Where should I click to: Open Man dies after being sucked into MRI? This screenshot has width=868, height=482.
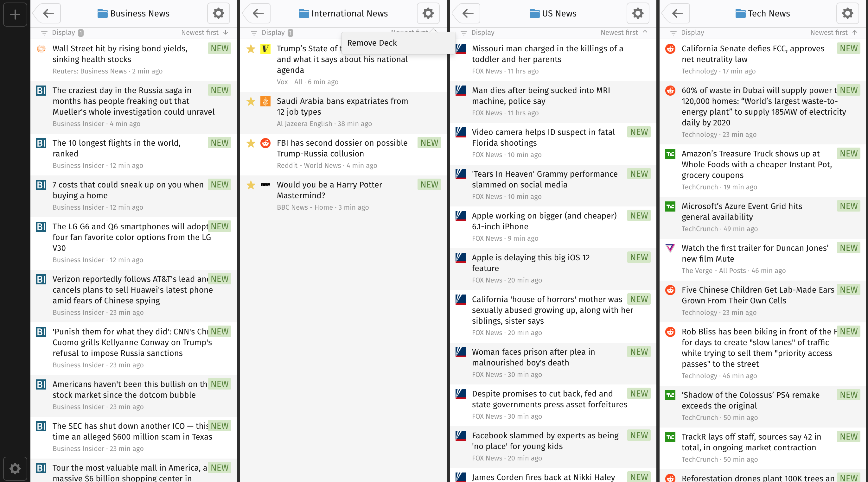(x=552, y=102)
